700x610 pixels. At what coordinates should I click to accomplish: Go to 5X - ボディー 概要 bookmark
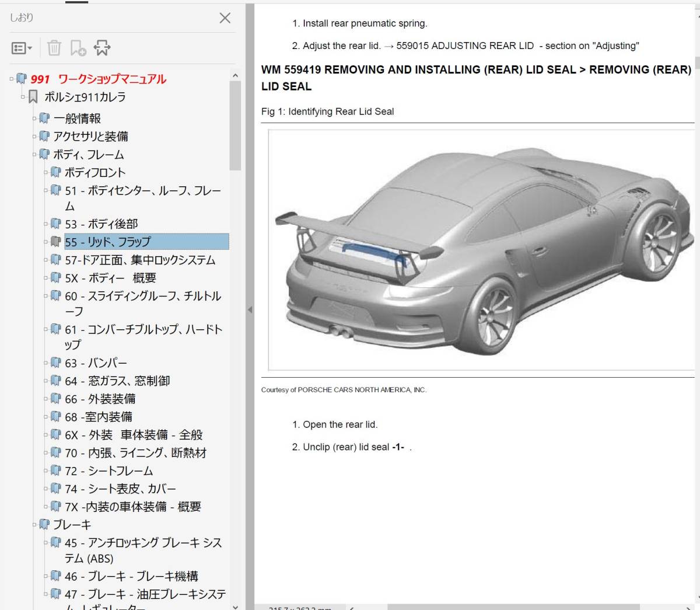(x=110, y=278)
